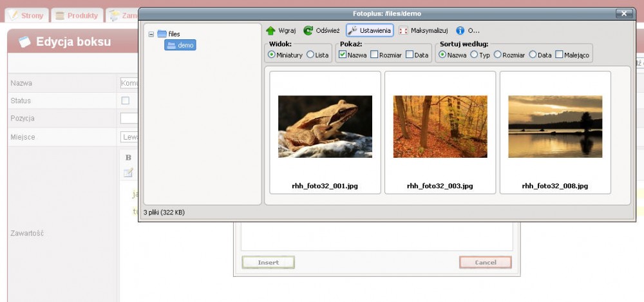Click the green Wgraj upload arrow icon
This screenshot has height=302, width=644.
270,31
